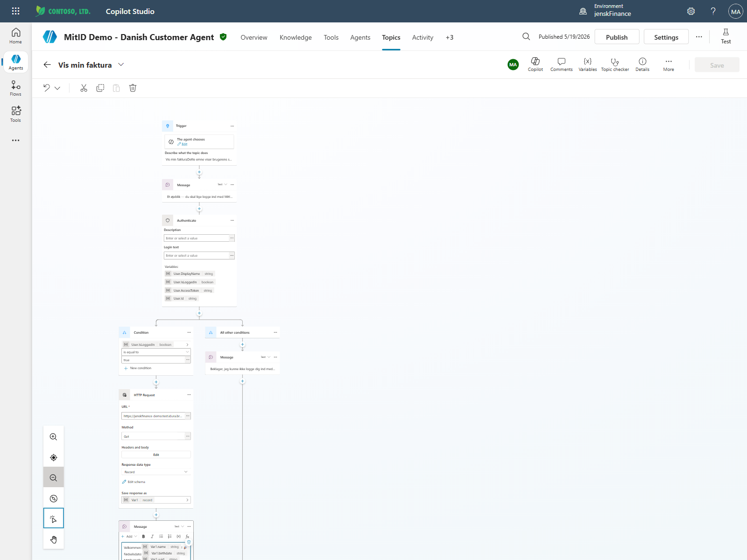Open the More toolbar menu
The height and width of the screenshot is (560, 747).
click(669, 64)
